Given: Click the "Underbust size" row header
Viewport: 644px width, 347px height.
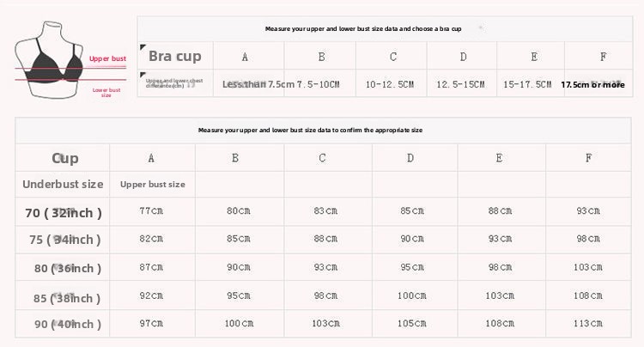Looking at the screenshot, I should (x=63, y=184).
